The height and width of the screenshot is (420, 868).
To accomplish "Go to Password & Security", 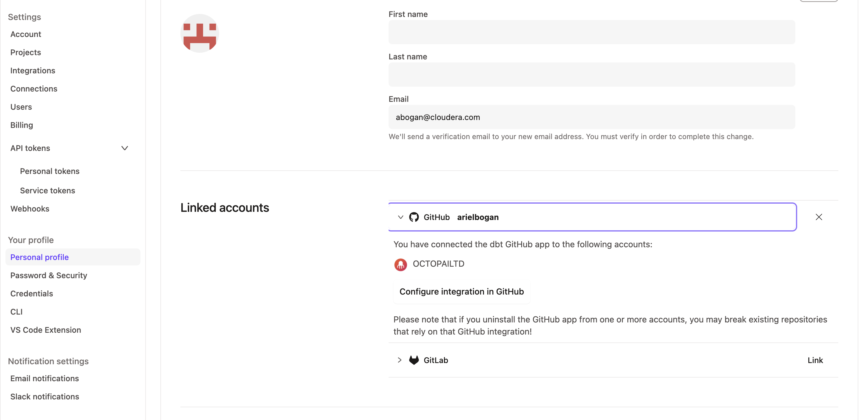I will point(48,275).
